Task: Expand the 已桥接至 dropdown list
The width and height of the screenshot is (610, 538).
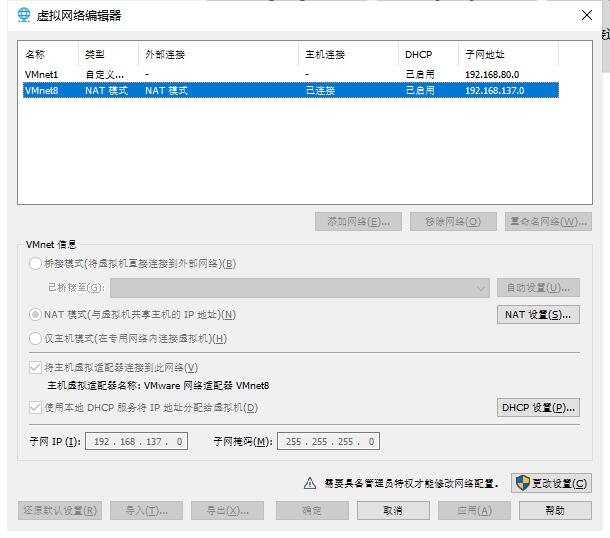Action: [x=483, y=288]
